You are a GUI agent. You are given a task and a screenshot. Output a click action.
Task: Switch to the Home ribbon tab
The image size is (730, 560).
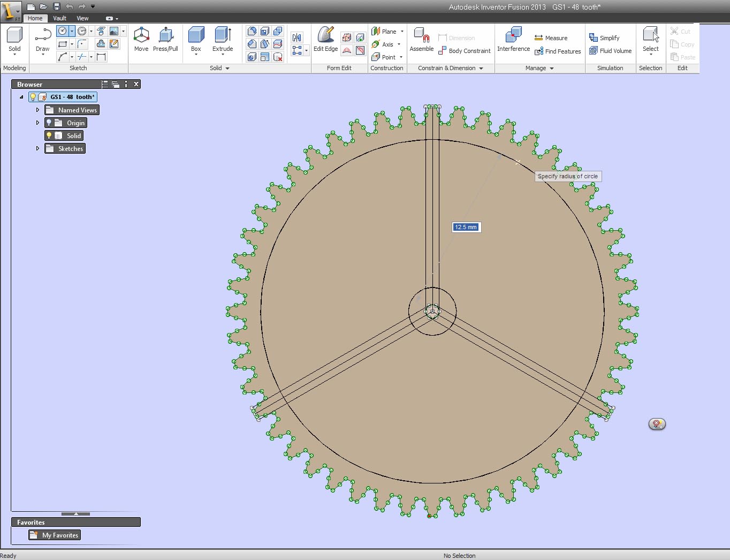pyautogui.click(x=35, y=18)
